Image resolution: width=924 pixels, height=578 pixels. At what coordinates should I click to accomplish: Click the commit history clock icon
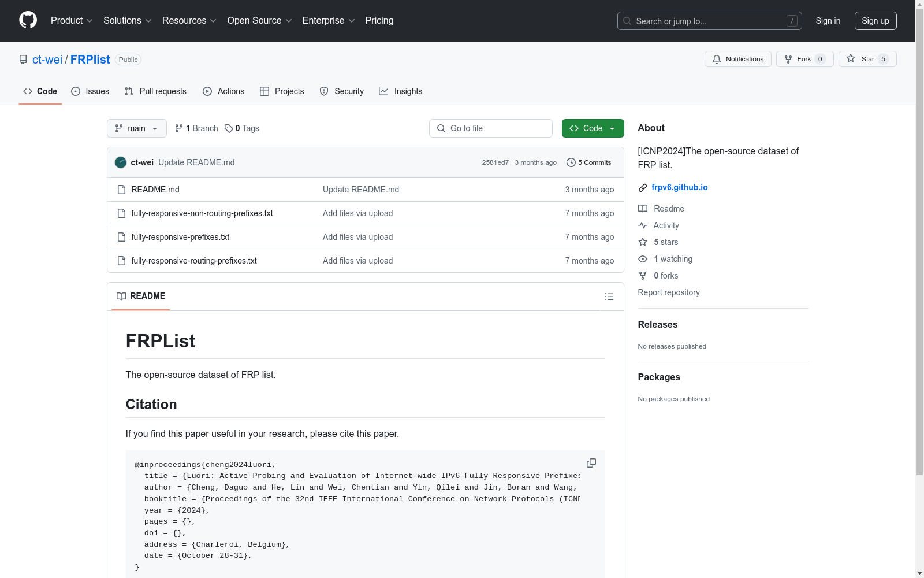click(571, 162)
